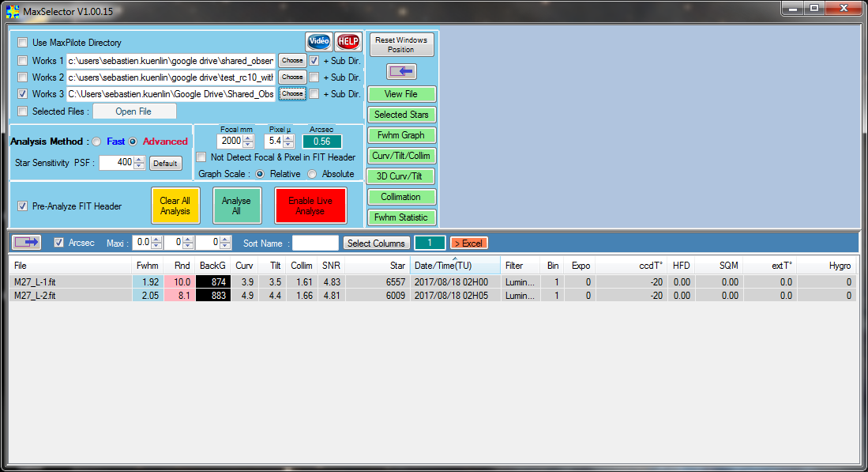The image size is (868, 472).
Task: Open the Selected Stars view
Action: pos(401,115)
